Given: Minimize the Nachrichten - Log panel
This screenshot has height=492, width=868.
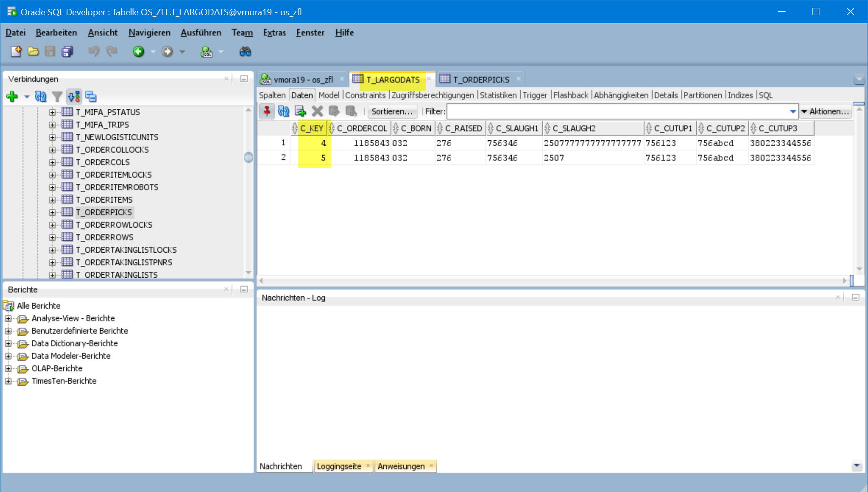Looking at the screenshot, I should coord(856,297).
